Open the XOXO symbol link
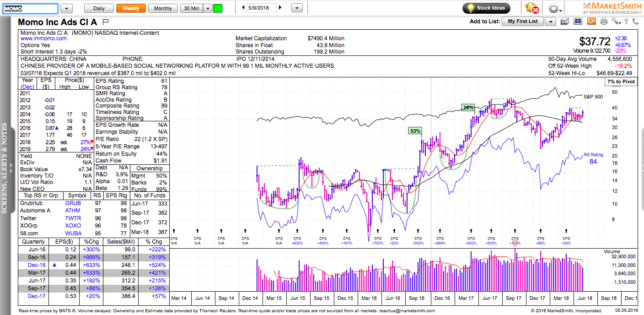The width and height of the screenshot is (644, 315). (73, 226)
